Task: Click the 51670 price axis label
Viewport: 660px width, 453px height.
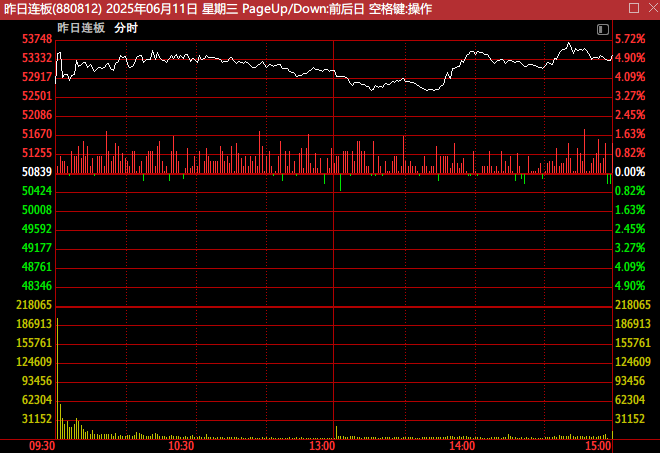Action: tap(37, 134)
